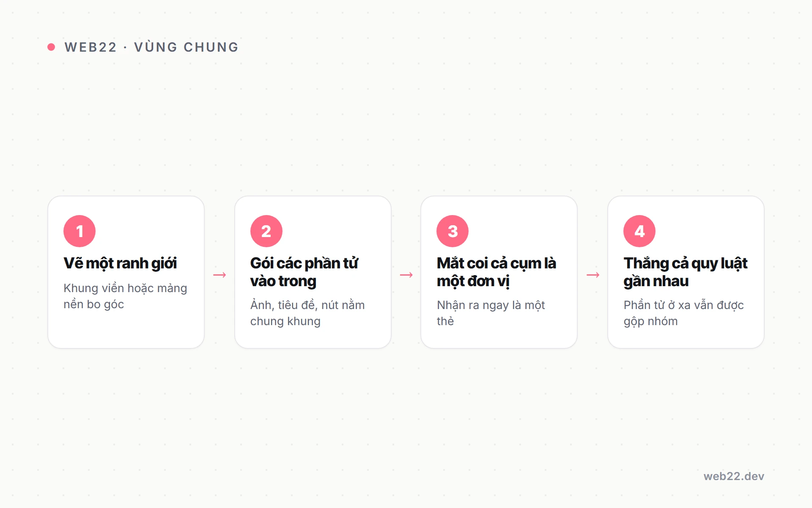Viewport: 812px width, 508px height.
Task: Click the pink circle numbered 1
Action: click(80, 231)
